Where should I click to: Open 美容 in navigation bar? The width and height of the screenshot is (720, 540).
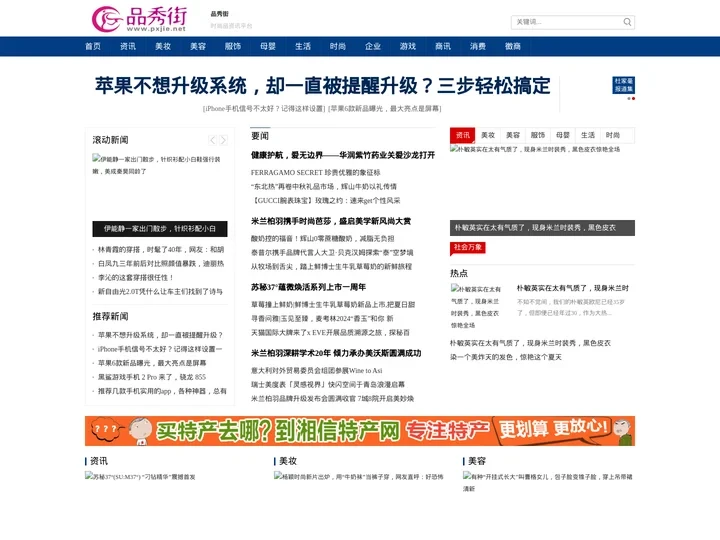click(198, 46)
